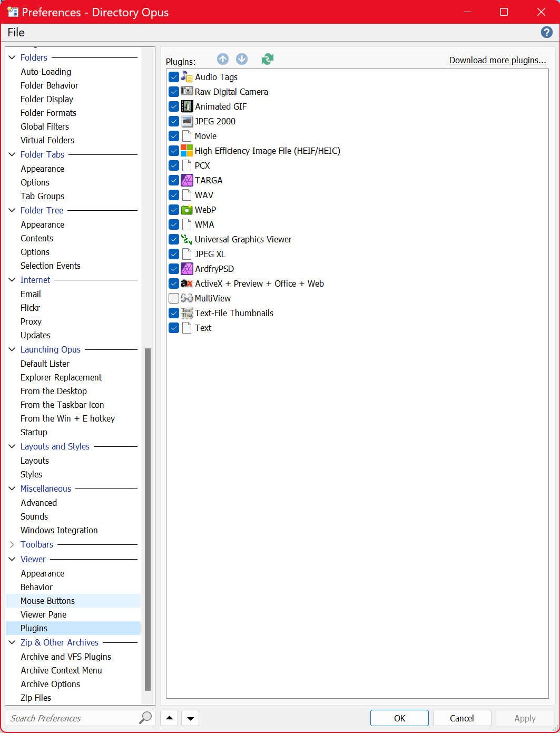Enable the MultiView plugin checkbox
This screenshot has width=560, height=733.
(x=174, y=298)
